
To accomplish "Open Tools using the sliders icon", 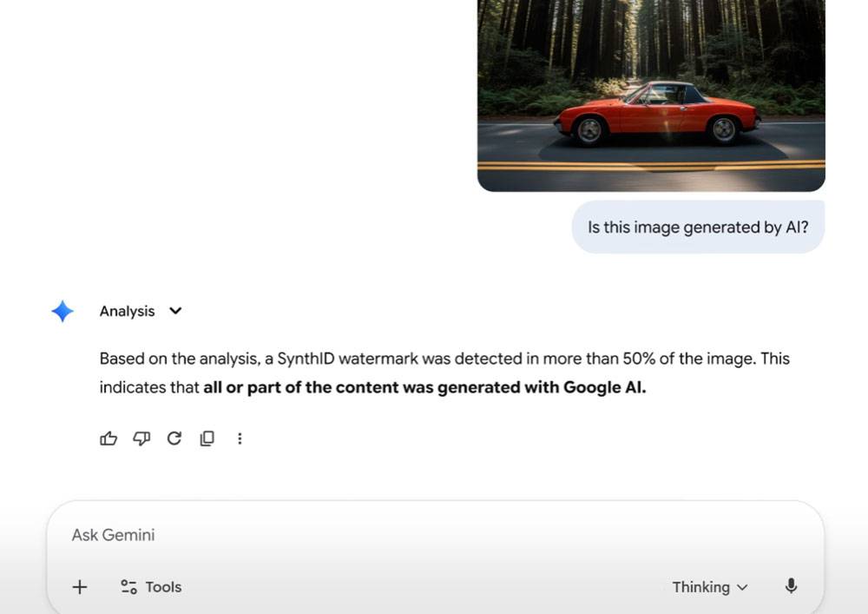I will click(x=126, y=587).
